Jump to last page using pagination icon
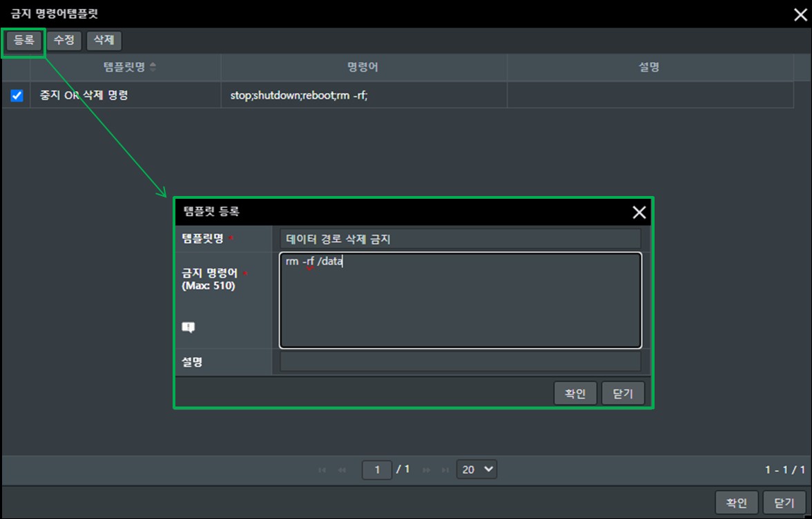 tap(445, 470)
